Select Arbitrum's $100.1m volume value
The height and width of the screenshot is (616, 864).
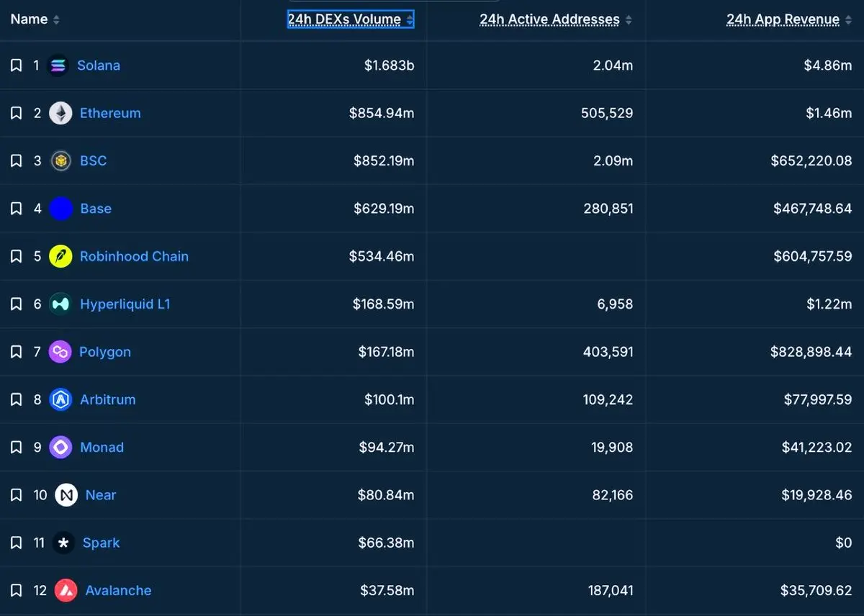[388, 399]
